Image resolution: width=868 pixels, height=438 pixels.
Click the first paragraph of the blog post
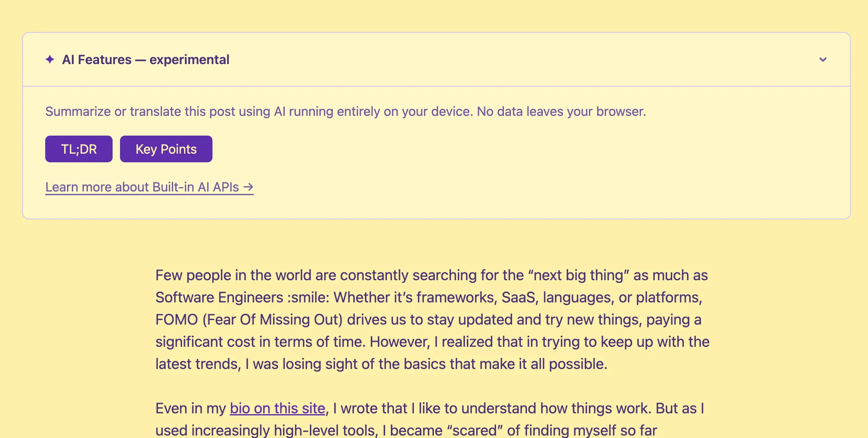click(x=432, y=319)
